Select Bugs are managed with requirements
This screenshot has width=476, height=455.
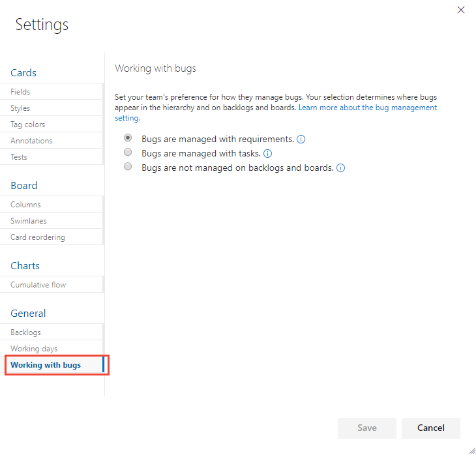[128, 138]
